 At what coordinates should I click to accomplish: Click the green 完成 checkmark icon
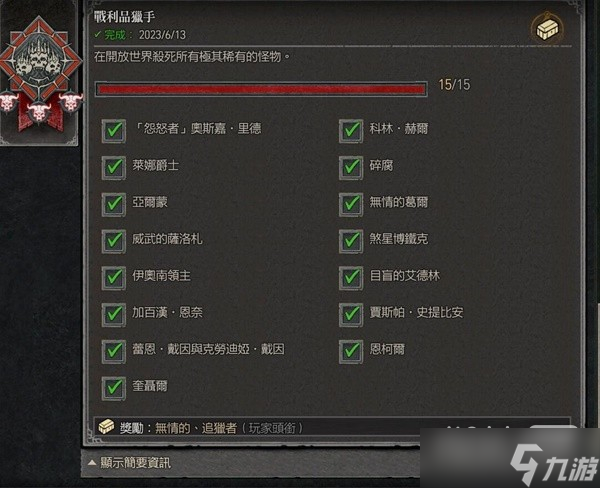98,35
